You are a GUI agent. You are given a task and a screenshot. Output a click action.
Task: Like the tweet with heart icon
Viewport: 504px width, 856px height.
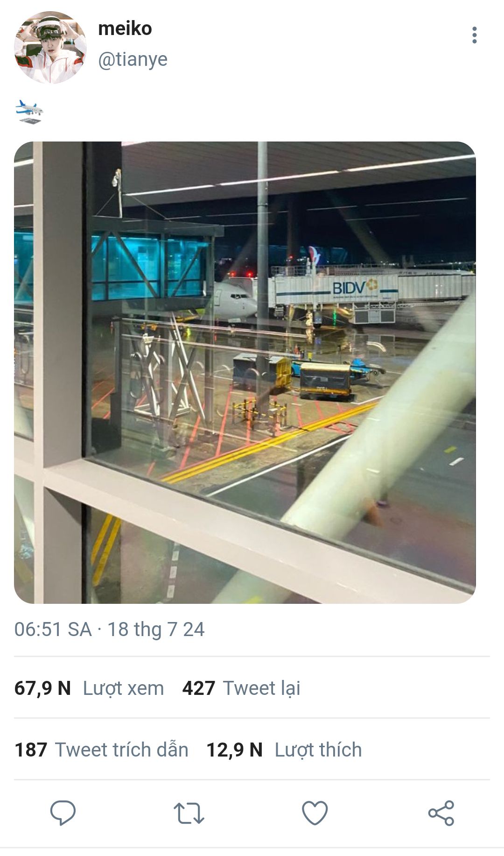pyautogui.click(x=315, y=813)
